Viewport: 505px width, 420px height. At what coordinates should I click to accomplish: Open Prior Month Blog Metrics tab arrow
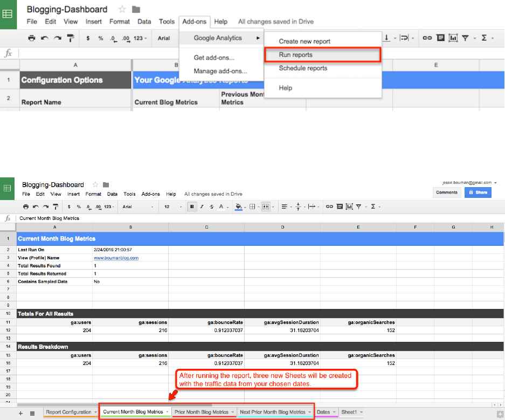[232, 412]
